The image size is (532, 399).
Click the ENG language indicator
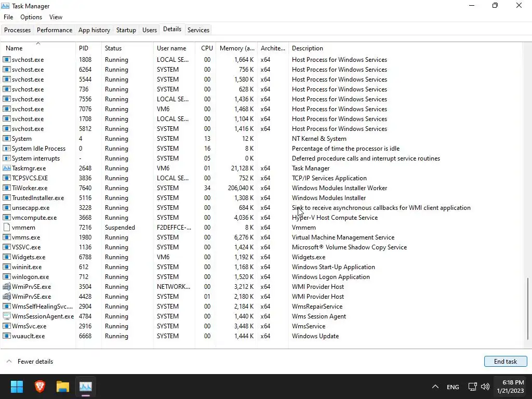pyautogui.click(x=453, y=387)
